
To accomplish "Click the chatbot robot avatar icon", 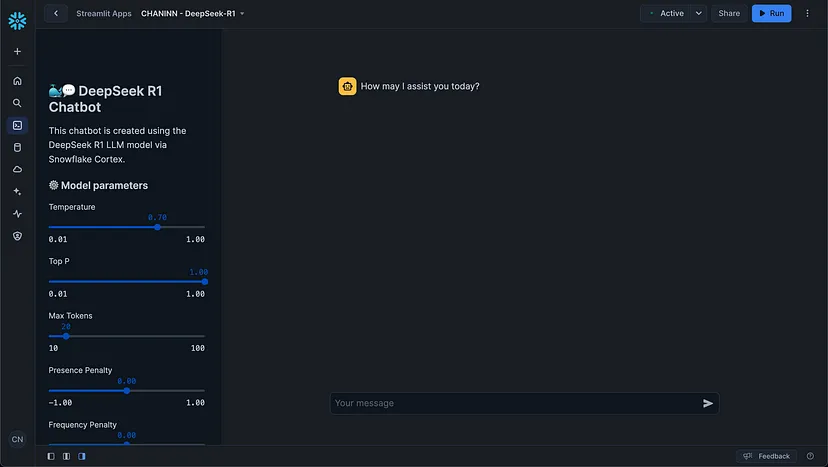I will (x=347, y=86).
